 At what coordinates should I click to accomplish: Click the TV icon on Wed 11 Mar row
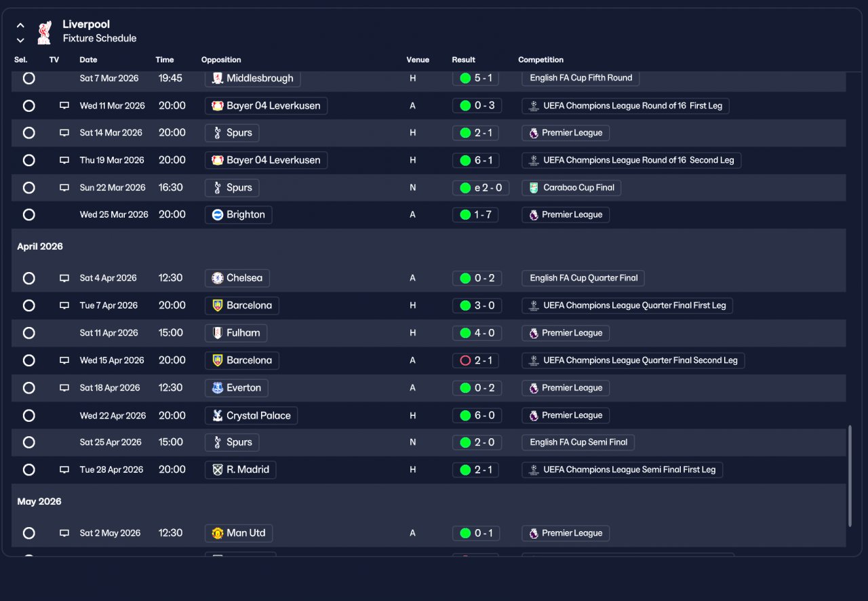pos(64,106)
